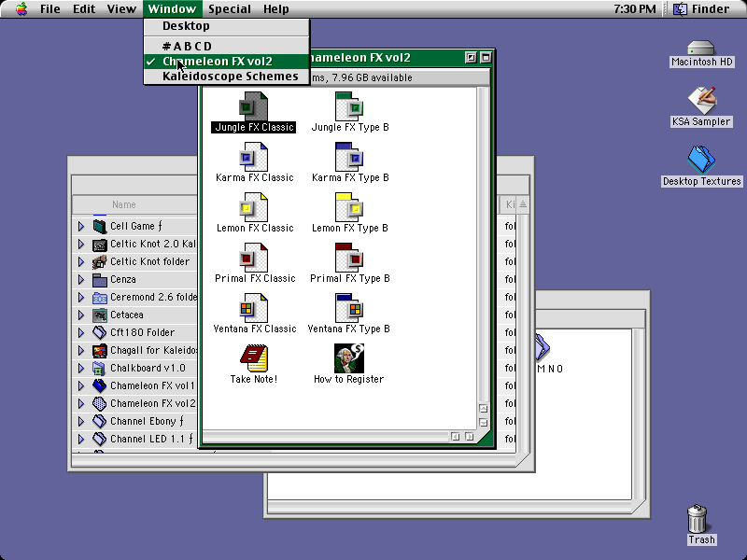Expand the Ceremond 2.6 folder triangle
Screen dimensions: 747x560
point(81,298)
